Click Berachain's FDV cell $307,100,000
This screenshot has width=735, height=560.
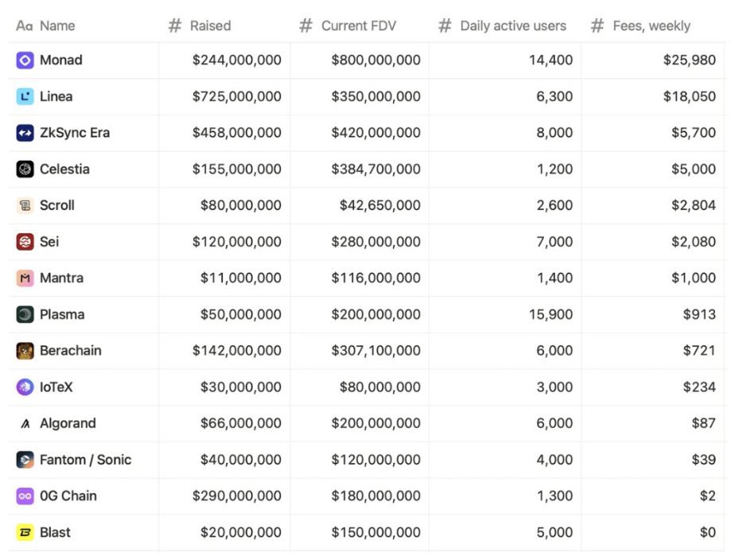[x=376, y=351]
